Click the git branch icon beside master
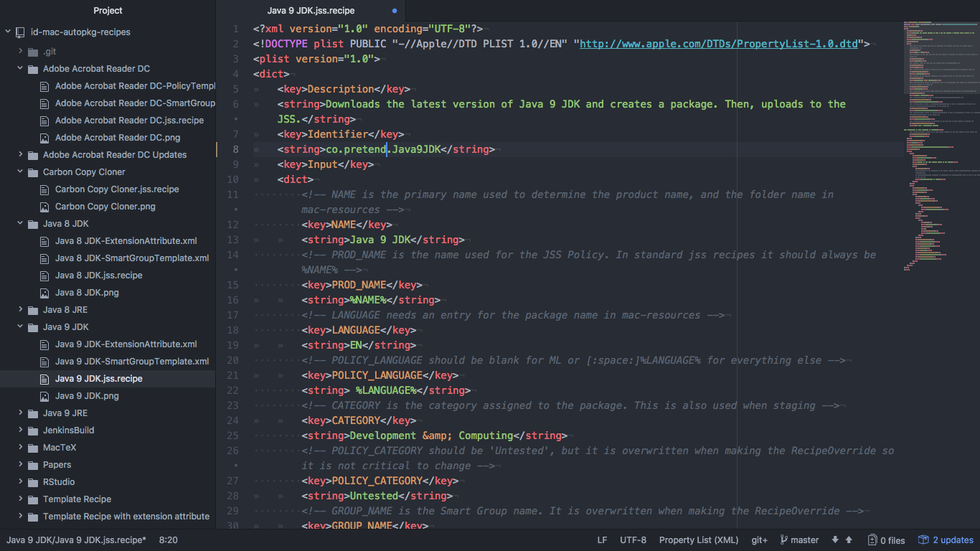Image resolution: width=980 pixels, height=551 pixels. click(x=784, y=540)
